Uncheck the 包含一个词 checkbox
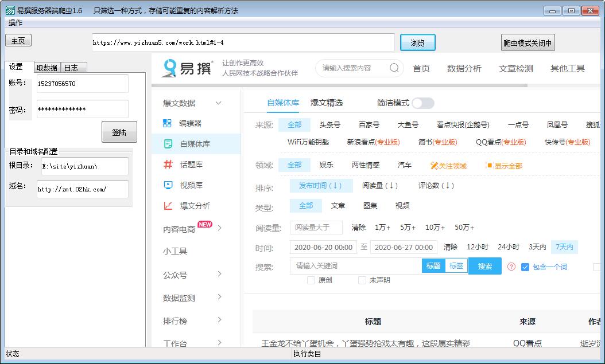 525,267
